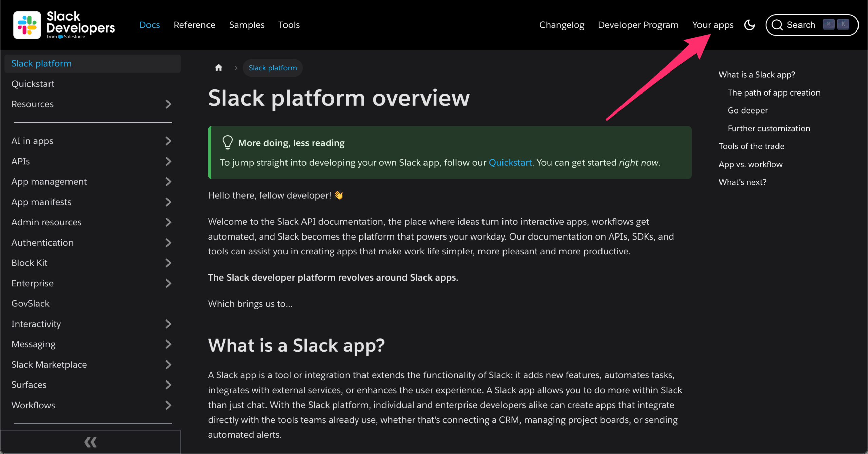Open the Search box

(x=812, y=25)
